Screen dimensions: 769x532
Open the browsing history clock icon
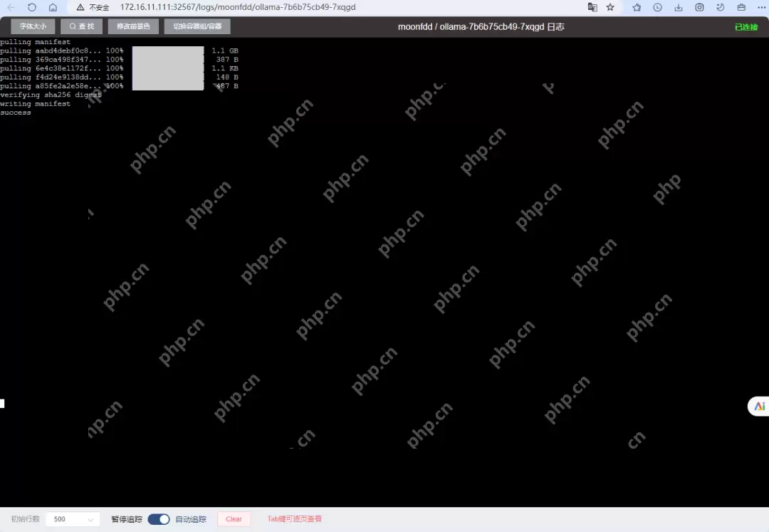657,7
